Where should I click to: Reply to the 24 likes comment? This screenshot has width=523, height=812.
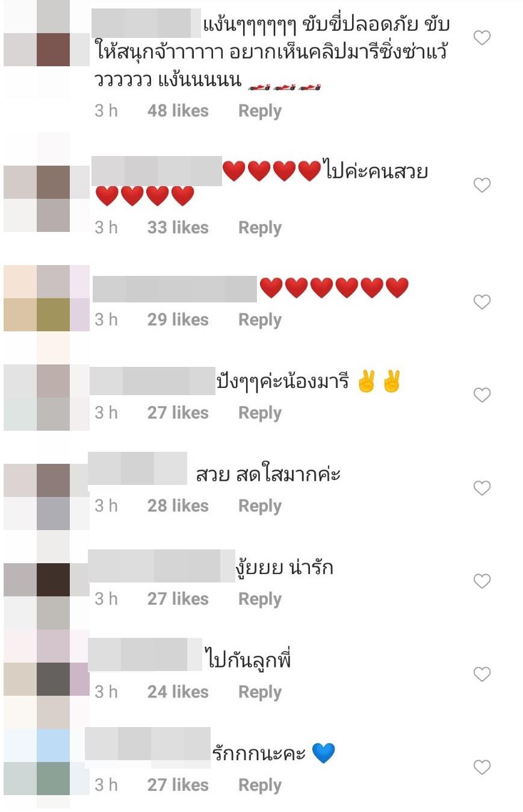pyautogui.click(x=260, y=692)
